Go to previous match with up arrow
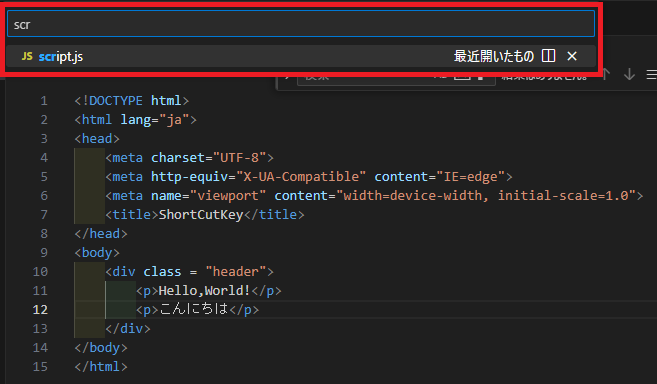657x384 pixels. 606,75
